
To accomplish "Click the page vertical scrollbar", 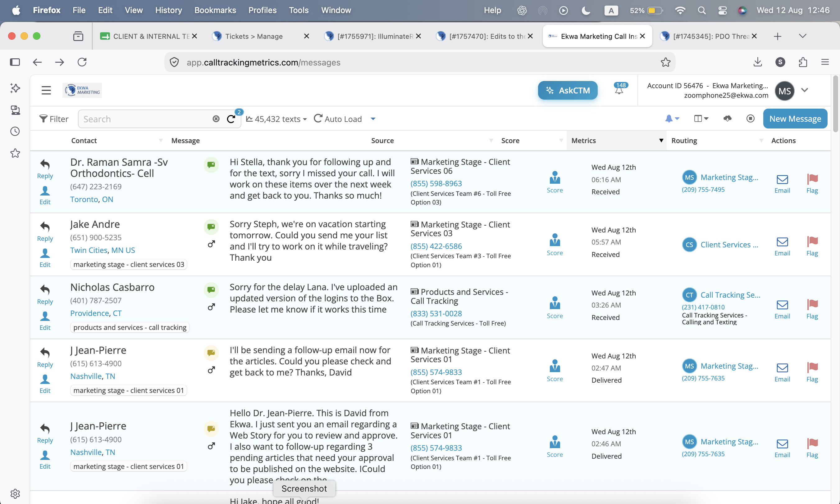I will [836, 104].
